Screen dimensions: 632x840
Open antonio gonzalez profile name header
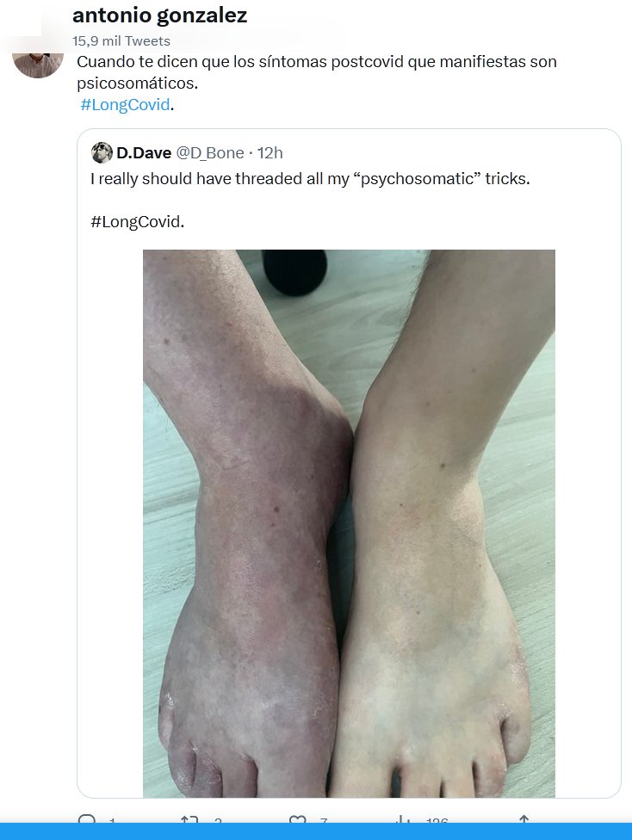160,15
